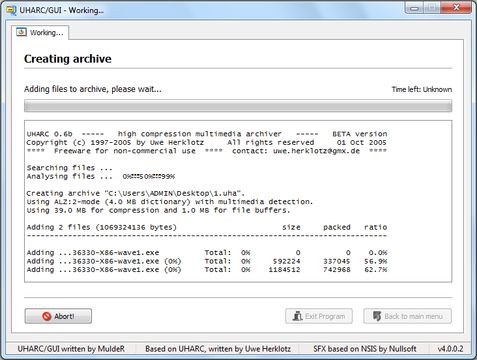Click status bar 'UHARC/GUI written by MuldeR'
This screenshot has width=477, height=360.
pyautogui.click(x=71, y=349)
